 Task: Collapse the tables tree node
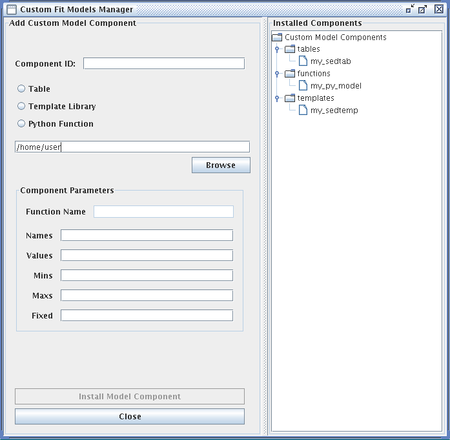point(277,49)
